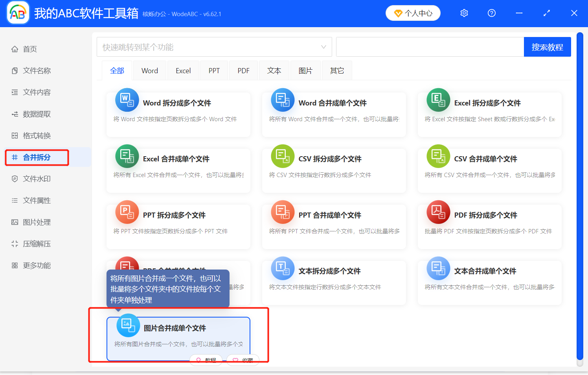Expand the 快速跳转到某个功能 dropdown
The image size is (588, 375).
[323, 46]
